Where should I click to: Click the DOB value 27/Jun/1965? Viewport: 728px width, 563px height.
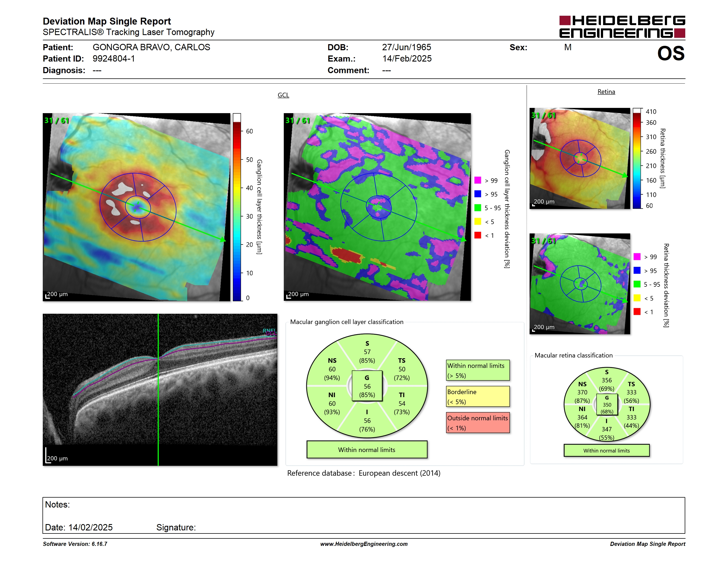(406, 47)
